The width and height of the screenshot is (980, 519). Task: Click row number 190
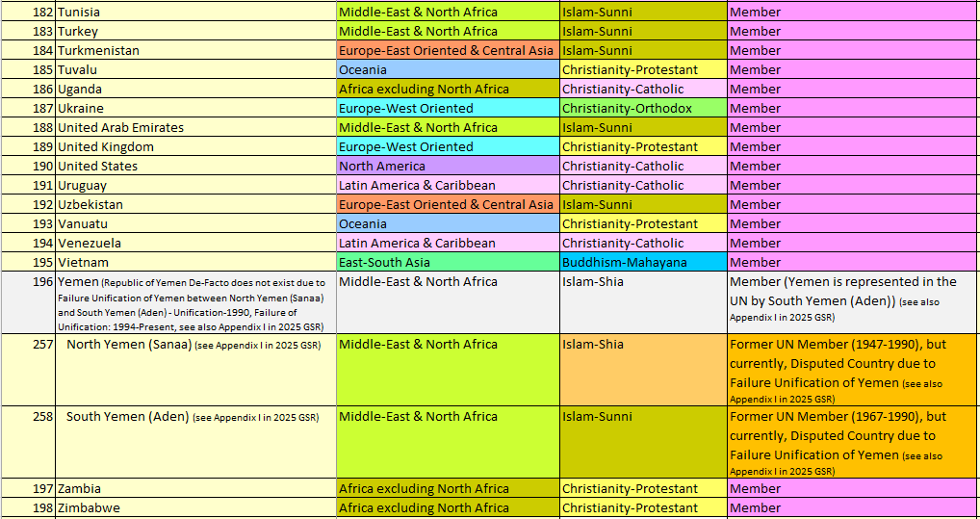tap(29, 166)
